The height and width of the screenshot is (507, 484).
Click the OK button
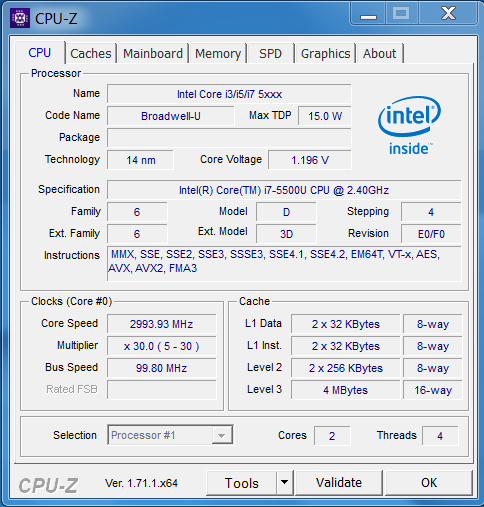coord(429,483)
